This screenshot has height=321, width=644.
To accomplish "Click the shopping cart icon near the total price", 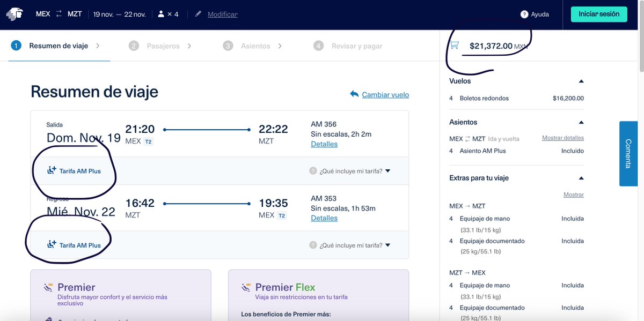I will (453, 46).
